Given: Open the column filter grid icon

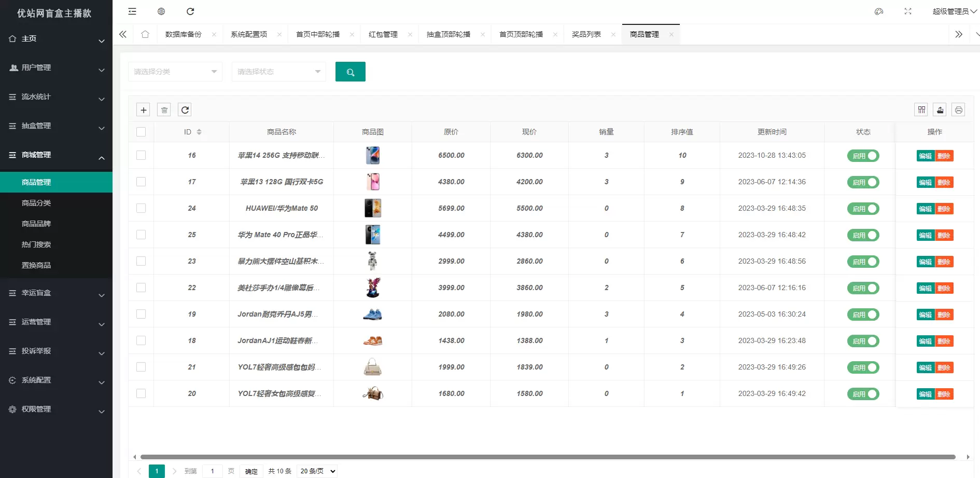Looking at the screenshot, I should pyautogui.click(x=921, y=110).
